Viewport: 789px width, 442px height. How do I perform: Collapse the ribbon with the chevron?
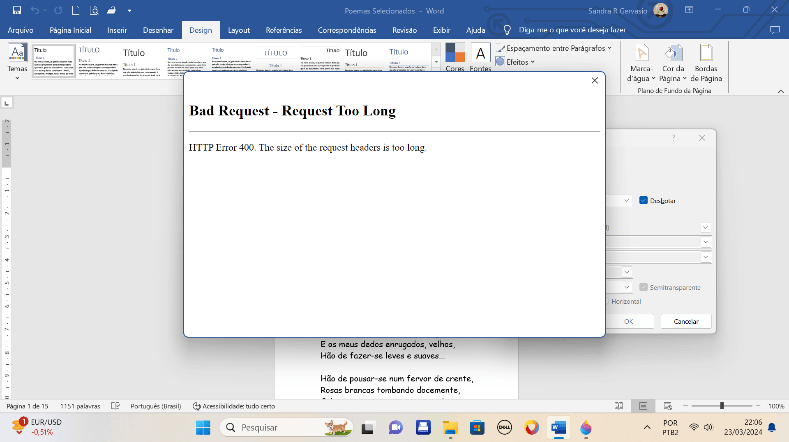coord(780,91)
